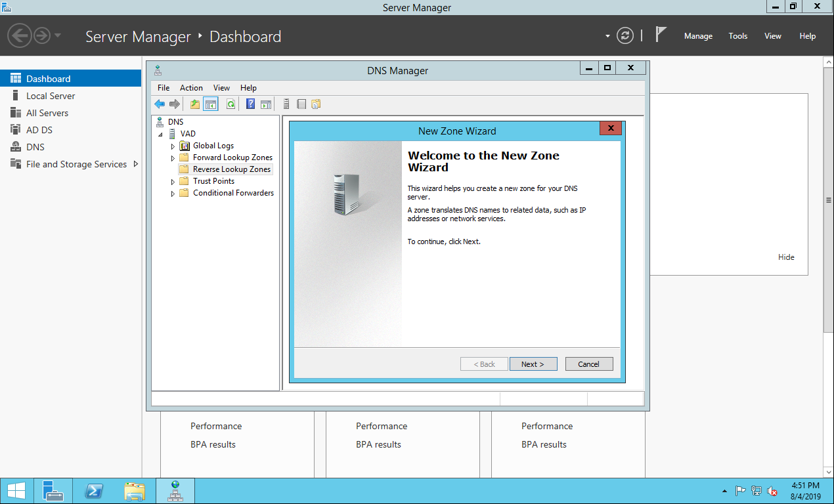Click the Refresh icon in DNS Manager toolbar
This screenshot has width=834, height=504.
pyautogui.click(x=230, y=104)
